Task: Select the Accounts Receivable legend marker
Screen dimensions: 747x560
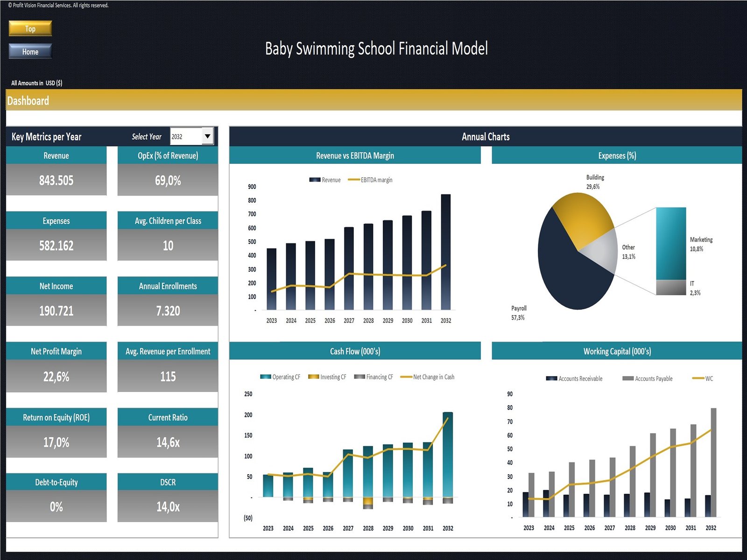Action: [x=551, y=378]
